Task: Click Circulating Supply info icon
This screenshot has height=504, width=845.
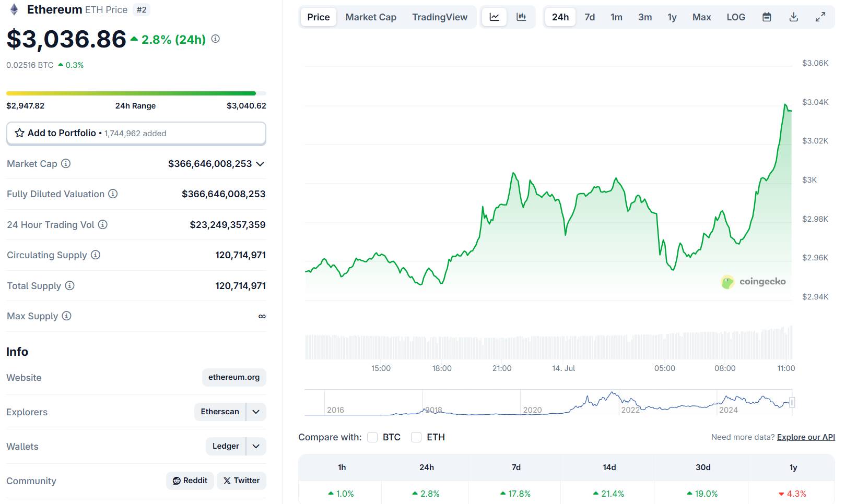Action: (x=96, y=255)
